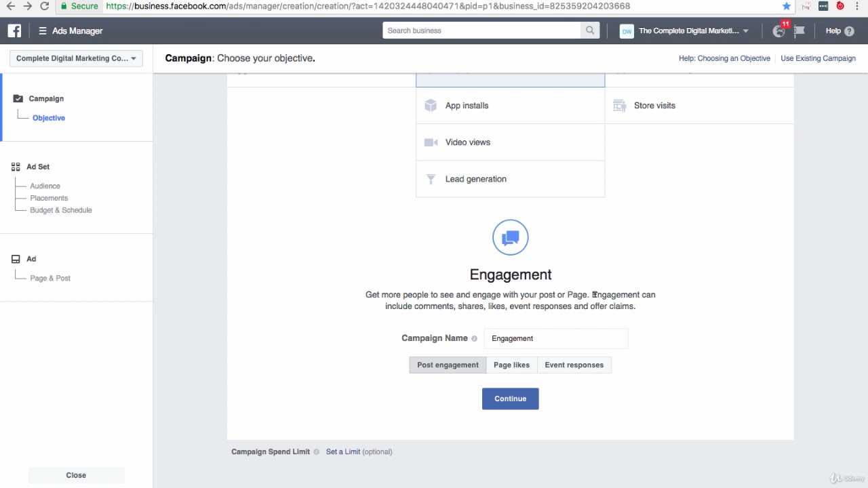
Task: Go to Objective in sidebar
Action: pyautogui.click(x=49, y=118)
